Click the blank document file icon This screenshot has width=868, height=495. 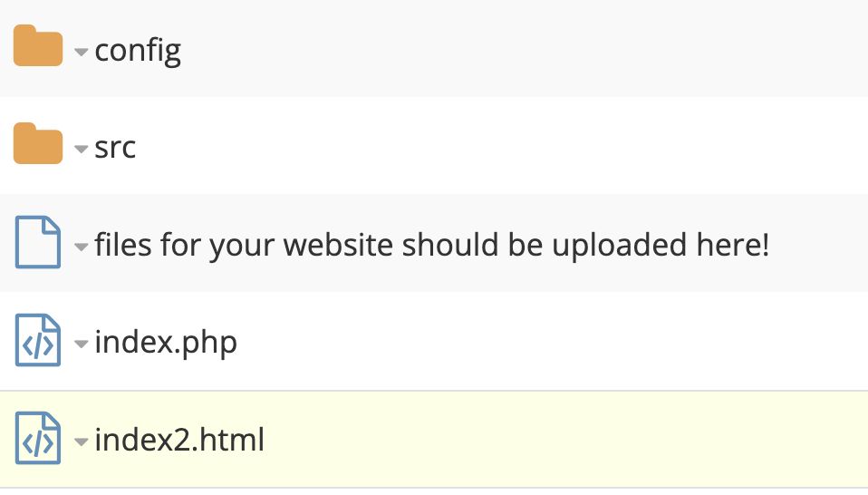[x=38, y=243]
